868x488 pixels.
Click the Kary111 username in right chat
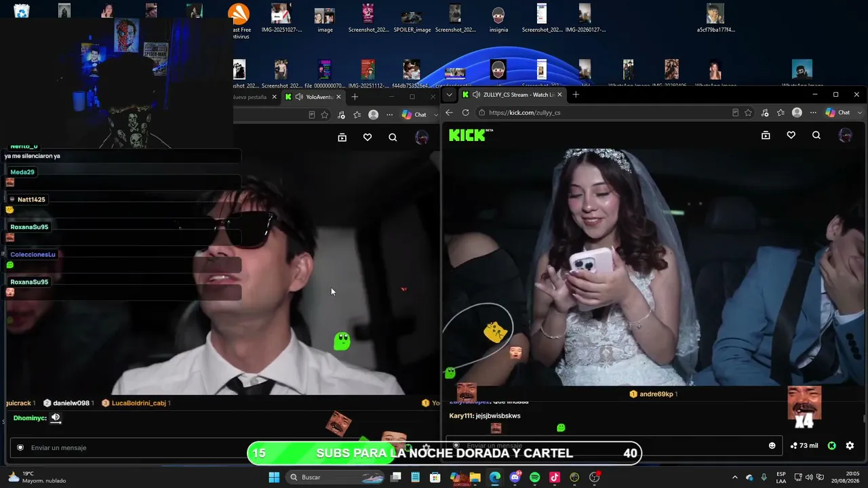click(461, 415)
